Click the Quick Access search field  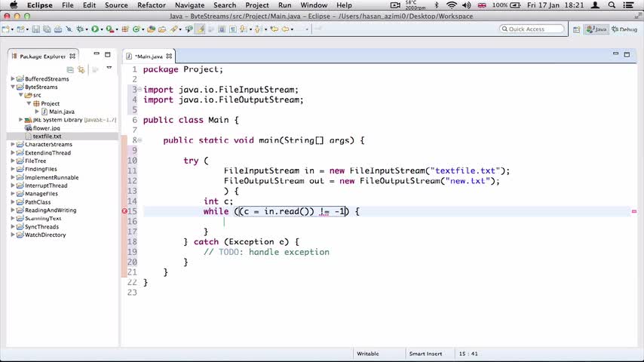(532, 29)
